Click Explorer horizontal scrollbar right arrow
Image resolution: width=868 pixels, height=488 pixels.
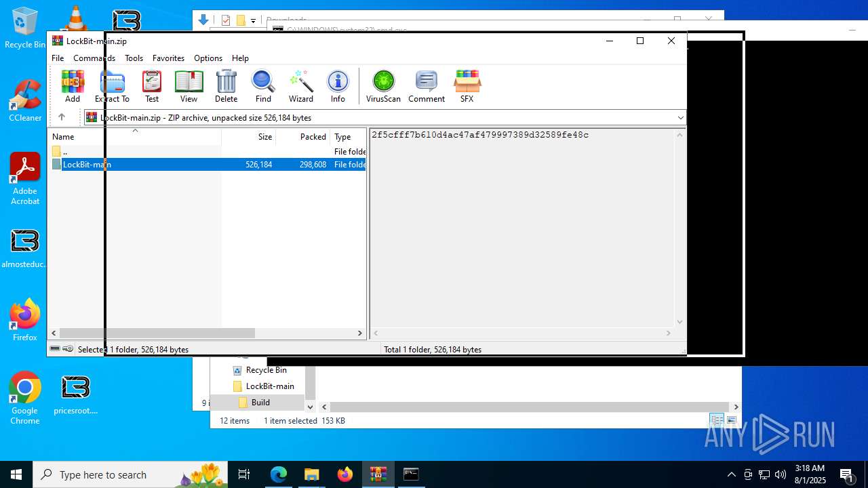[736, 407]
